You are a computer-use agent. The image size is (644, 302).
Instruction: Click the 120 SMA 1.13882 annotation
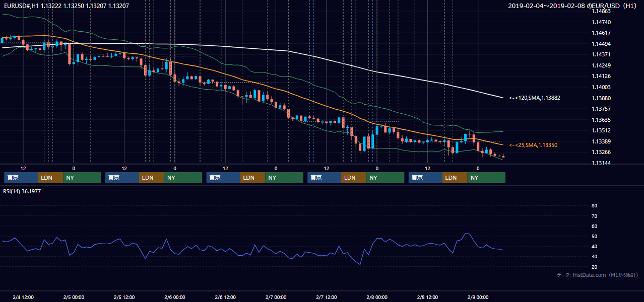point(535,98)
